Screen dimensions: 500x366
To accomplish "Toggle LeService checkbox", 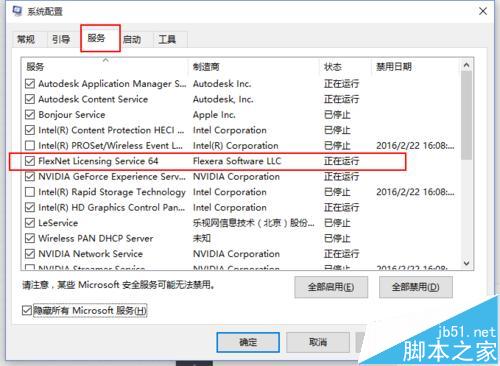I will 30,223.
